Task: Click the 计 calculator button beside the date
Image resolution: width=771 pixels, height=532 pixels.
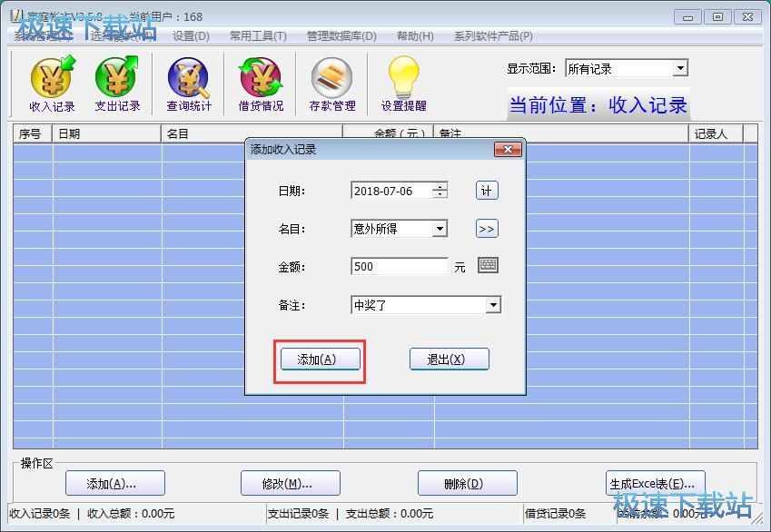Action: (x=487, y=191)
